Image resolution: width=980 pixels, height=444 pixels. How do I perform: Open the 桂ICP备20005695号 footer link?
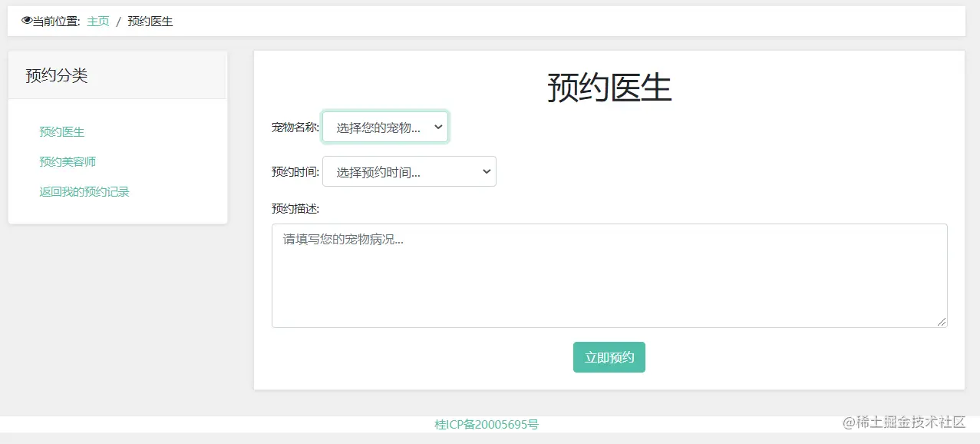point(487,424)
